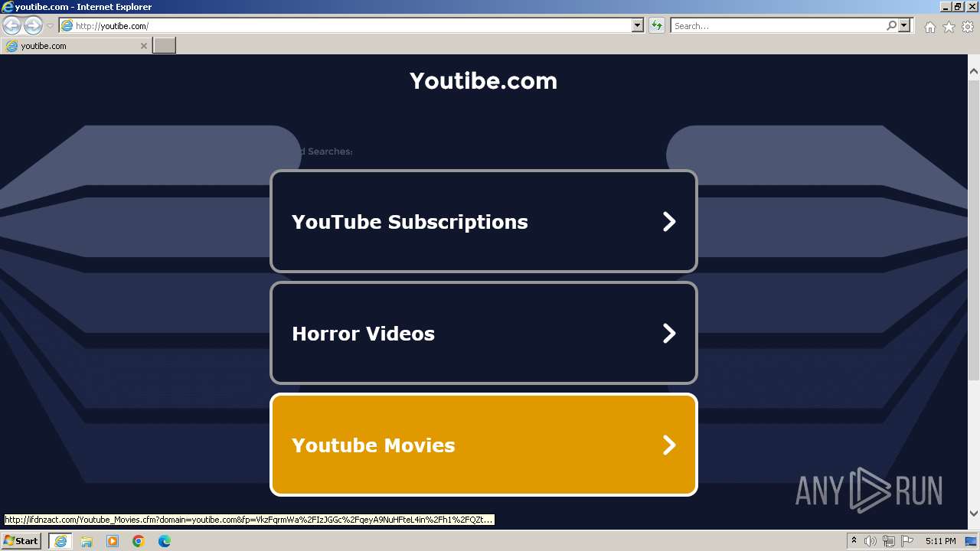Switch to Internet Explorer taskbar button
Viewport: 980px width, 551px height.
pos(60,541)
